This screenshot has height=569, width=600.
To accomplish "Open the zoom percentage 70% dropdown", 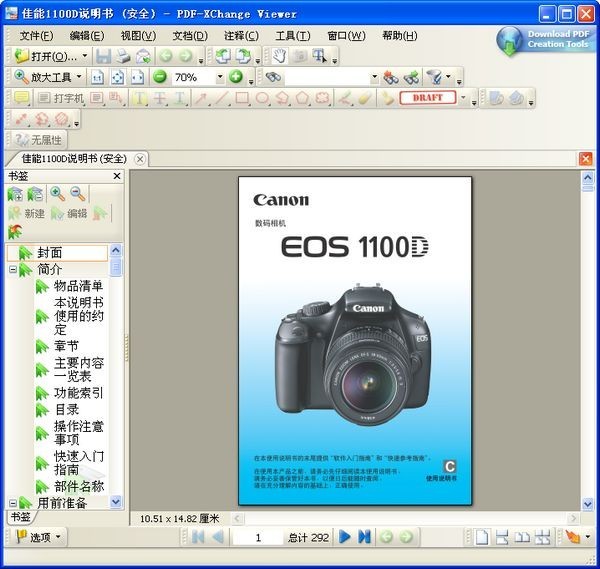I will click(220, 77).
